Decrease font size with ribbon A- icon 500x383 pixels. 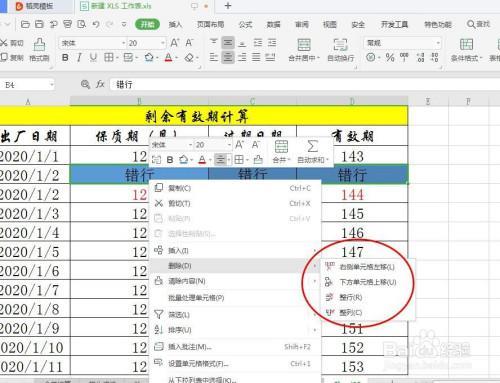tap(189, 43)
